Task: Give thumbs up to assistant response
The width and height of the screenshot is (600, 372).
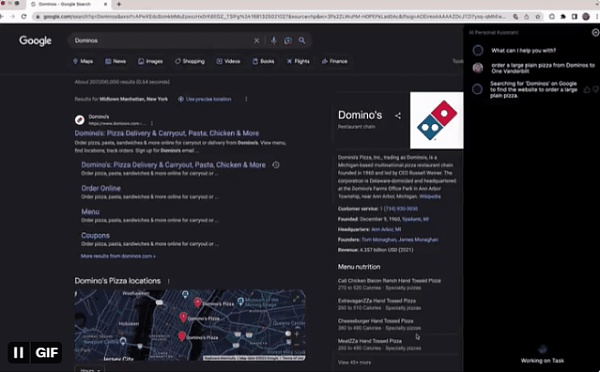Action: coord(587,90)
